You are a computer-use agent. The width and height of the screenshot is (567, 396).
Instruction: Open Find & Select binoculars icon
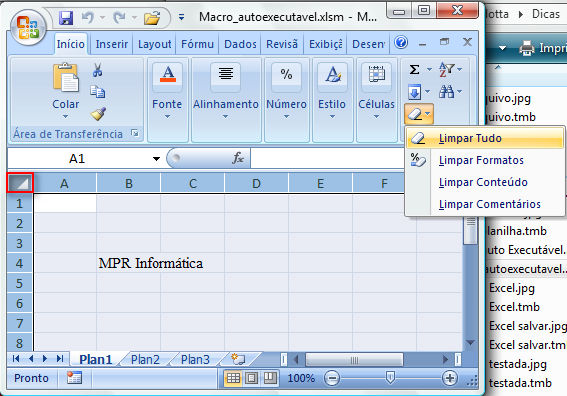(x=447, y=91)
